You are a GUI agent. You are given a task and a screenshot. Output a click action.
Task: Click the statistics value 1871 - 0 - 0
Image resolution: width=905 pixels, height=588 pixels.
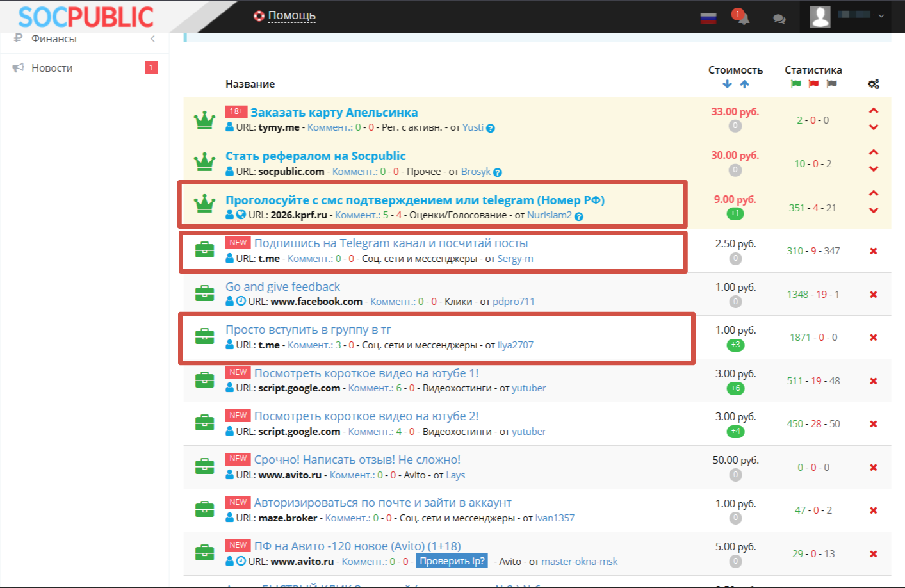coord(813,338)
